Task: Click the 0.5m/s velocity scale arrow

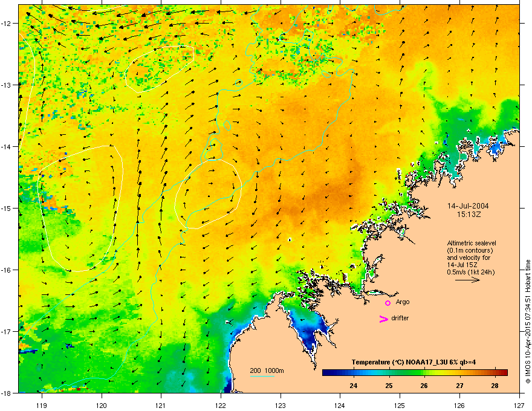Action: [467, 280]
